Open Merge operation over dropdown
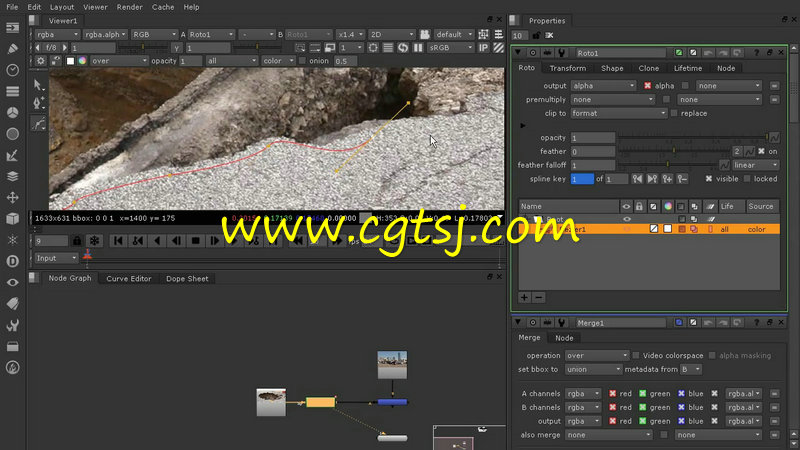This screenshot has width=800, height=450. point(596,356)
